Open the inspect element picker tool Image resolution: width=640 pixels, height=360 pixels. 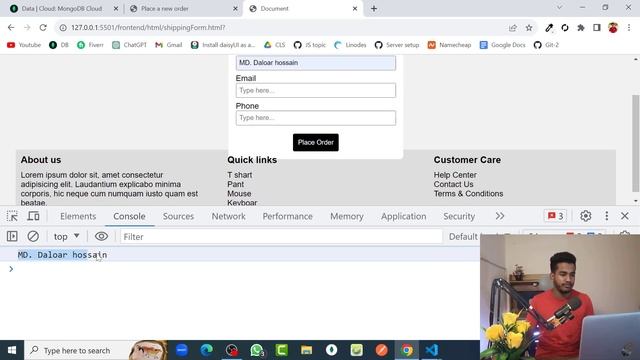[x=12, y=216]
